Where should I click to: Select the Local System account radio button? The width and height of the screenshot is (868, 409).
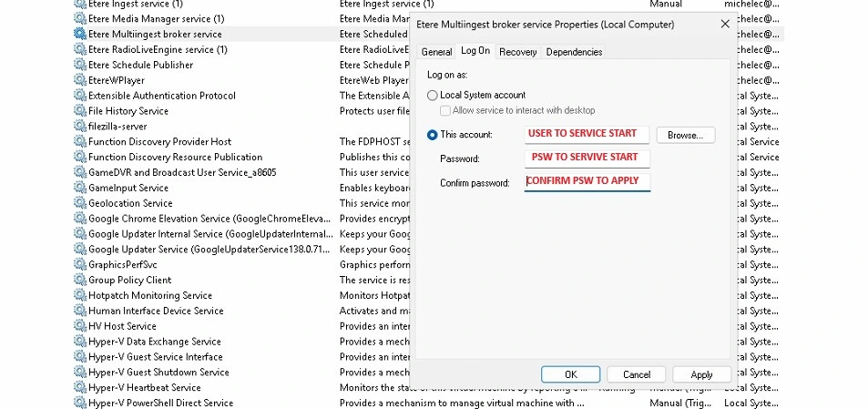[x=433, y=95]
